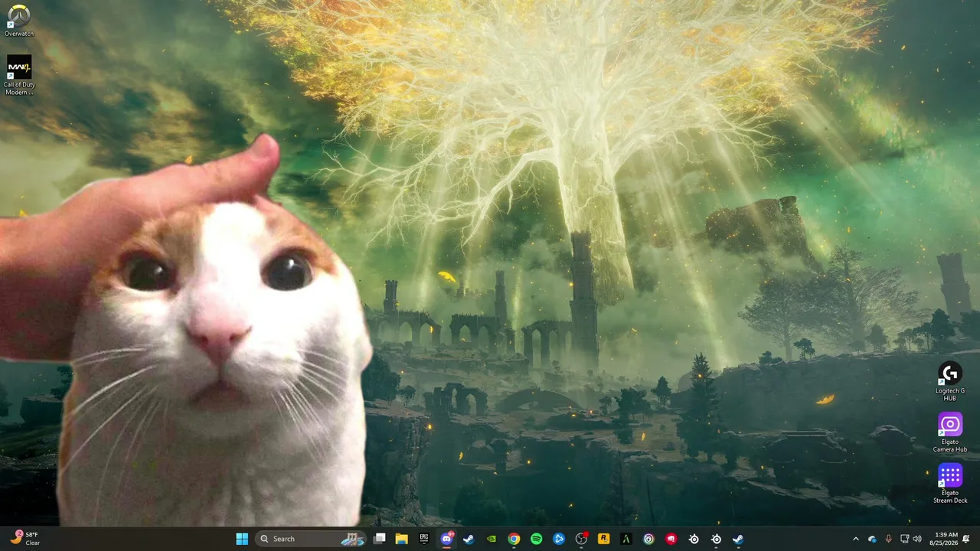Open Spotify from the taskbar

[x=537, y=539]
